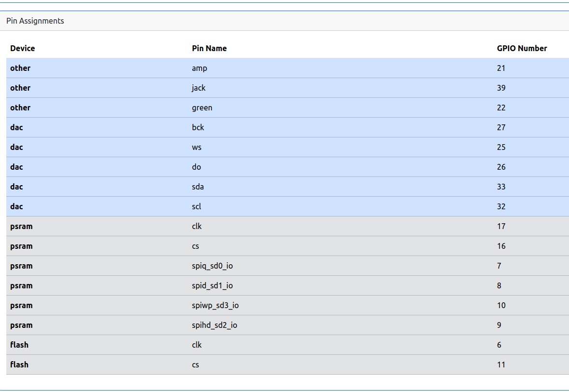
Task: Select the sda pin name cell
Action: point(198,187)
